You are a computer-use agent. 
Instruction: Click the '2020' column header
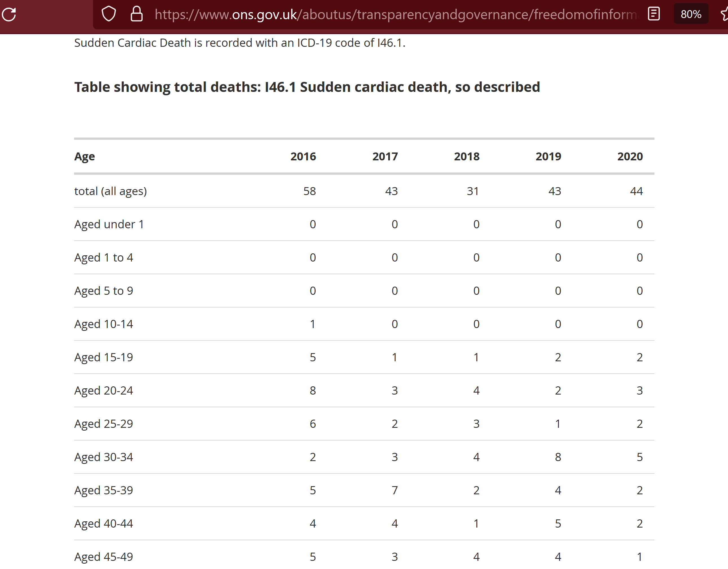[x=630, y=156]
